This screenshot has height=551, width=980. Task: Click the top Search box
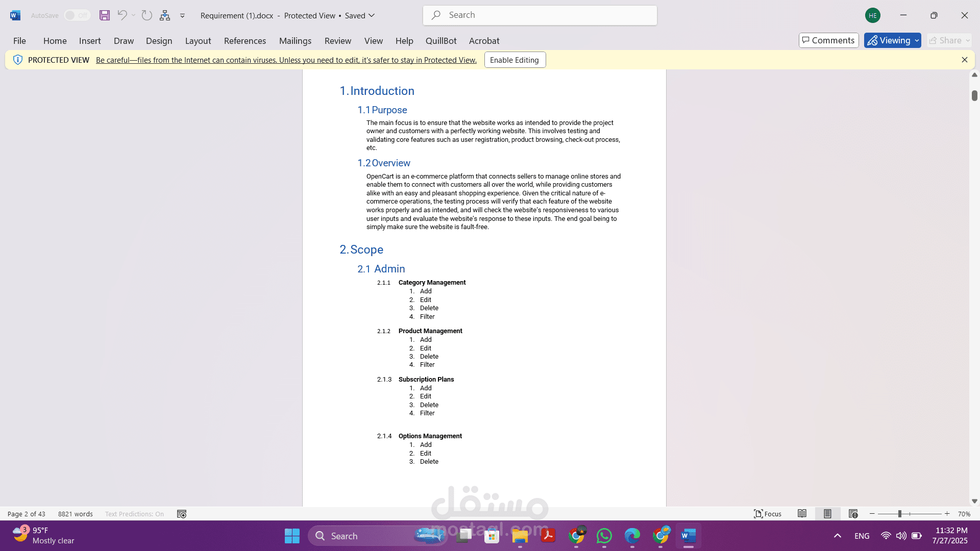540,15
